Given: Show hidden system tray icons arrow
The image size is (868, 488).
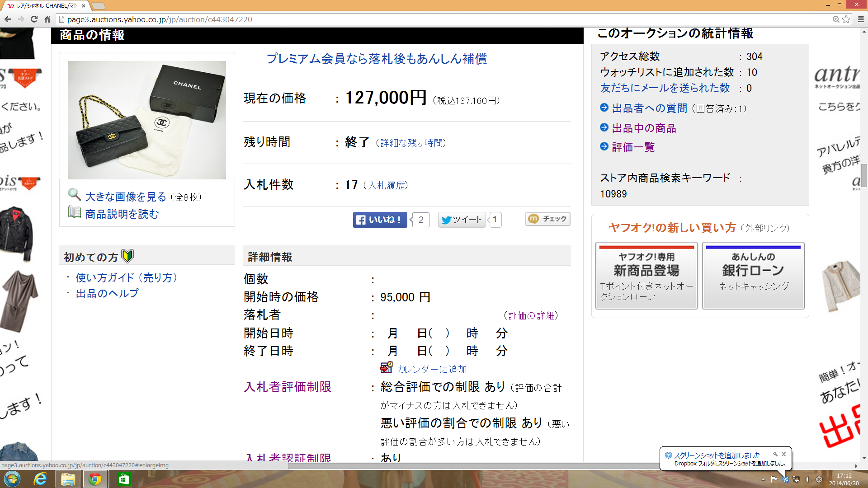Looking at the screenshot, I should tap(763, 479).
